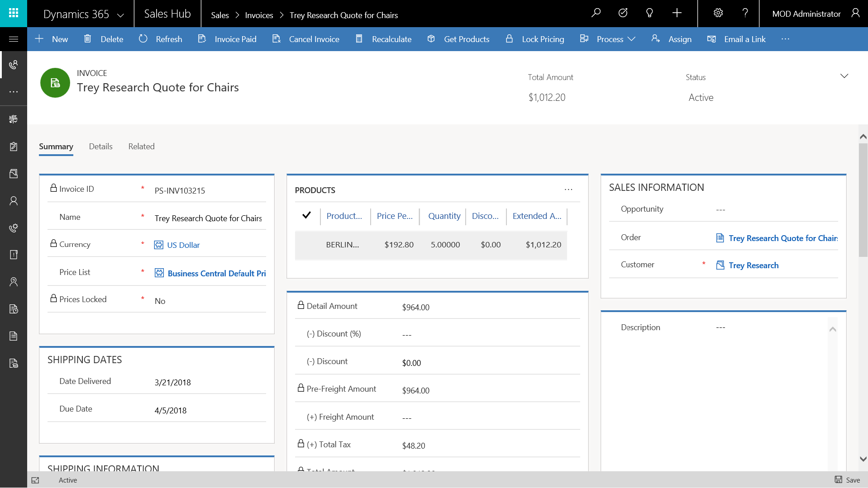This screenshot has width=868, height=488.
Task: Open the app launcher waffle icon
Action: pos(14,13)
